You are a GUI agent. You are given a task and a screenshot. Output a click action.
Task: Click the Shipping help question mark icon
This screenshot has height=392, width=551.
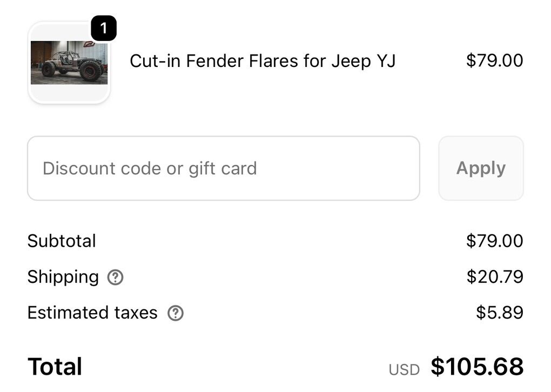116,278
